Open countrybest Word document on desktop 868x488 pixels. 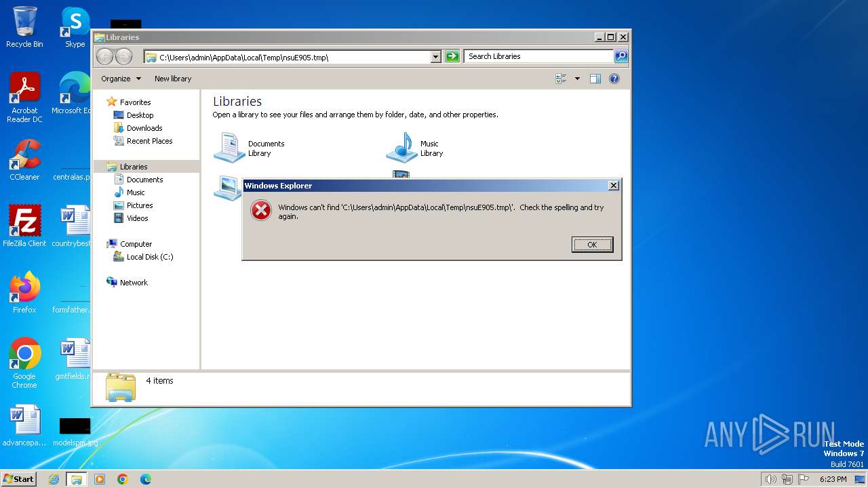[x=72, y=226]
